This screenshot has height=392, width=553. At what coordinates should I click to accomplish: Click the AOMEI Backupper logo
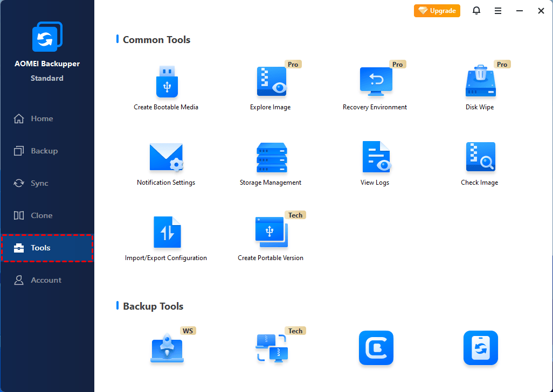click(47, 37)
